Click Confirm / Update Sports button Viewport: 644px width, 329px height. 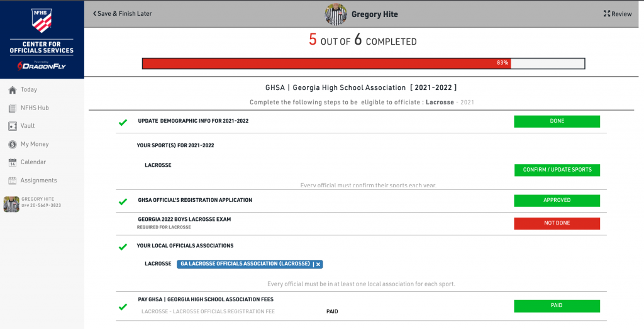click(x=557, y=170)
